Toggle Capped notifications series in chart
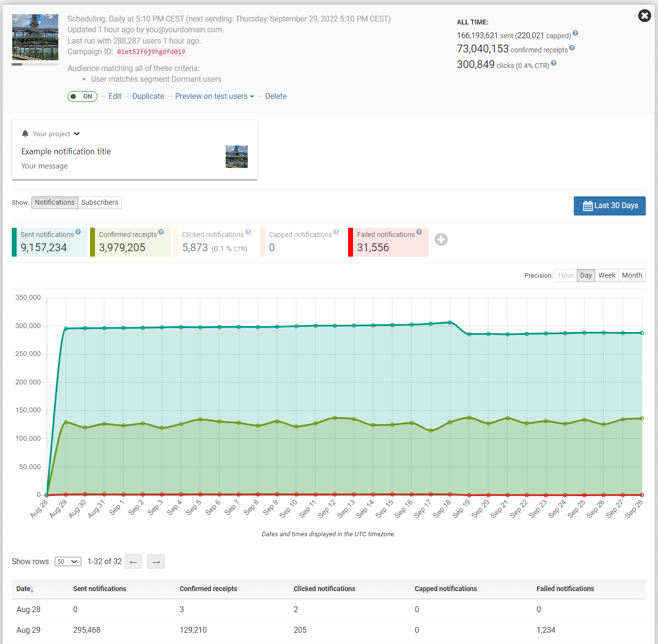Screen dimensions: 658x644 tap(302, 242)
